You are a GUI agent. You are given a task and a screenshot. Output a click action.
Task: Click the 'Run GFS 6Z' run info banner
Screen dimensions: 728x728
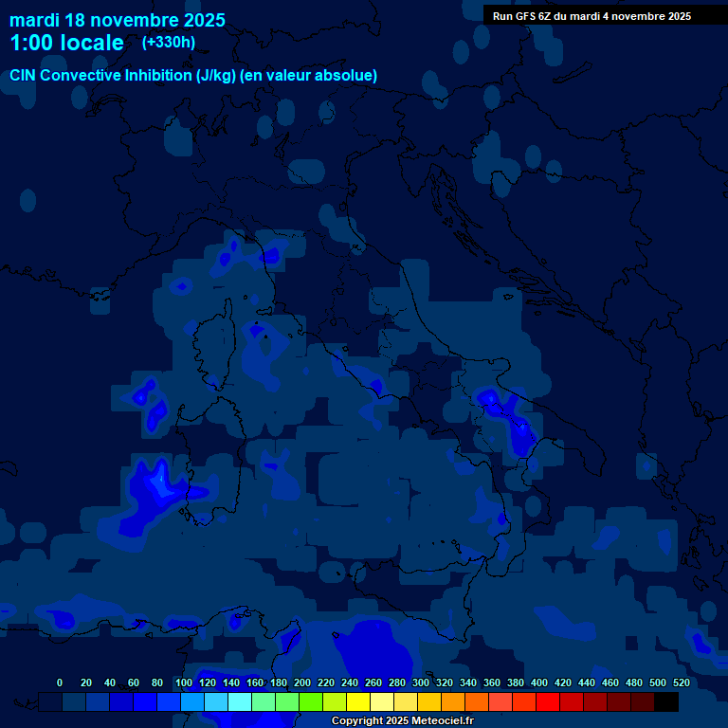pyautogui.click(x=591, y=16)
